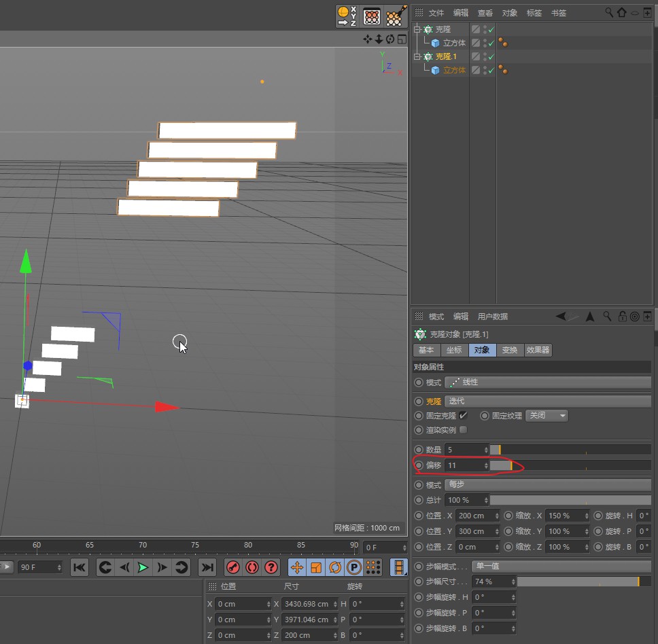The image size is (658, 644).
Task: Click the record active objects keyframe icon
Action: 233,567
